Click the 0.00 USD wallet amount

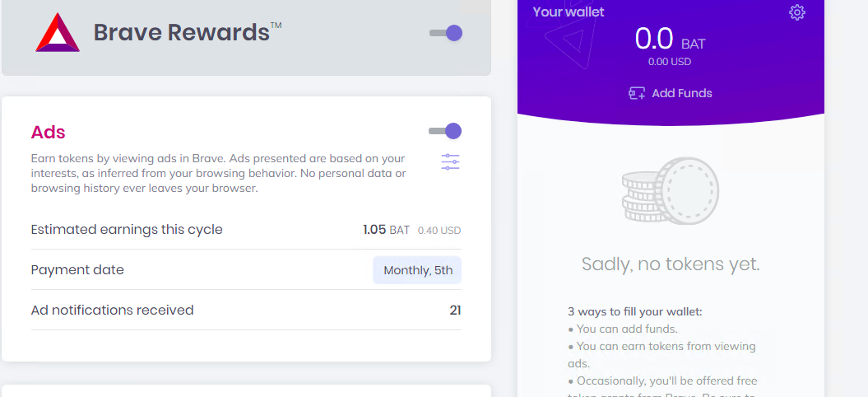669,61
